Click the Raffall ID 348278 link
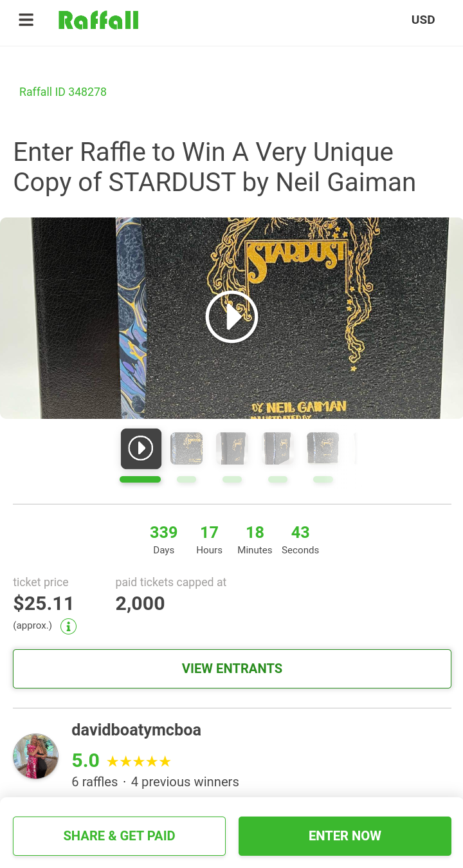This screenshot has width=463, height=868. 63,92
